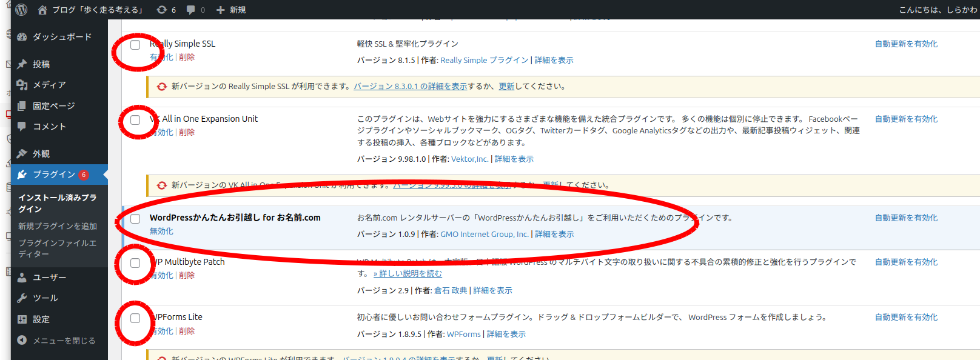Click 削除 under Really Simple SSL

coord(187,57)
